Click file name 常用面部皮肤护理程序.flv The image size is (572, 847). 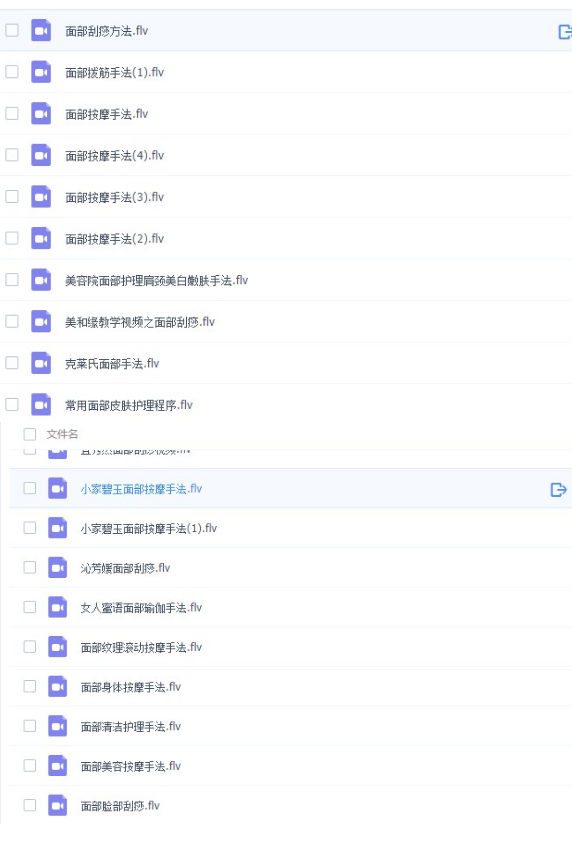coord(129,406)
